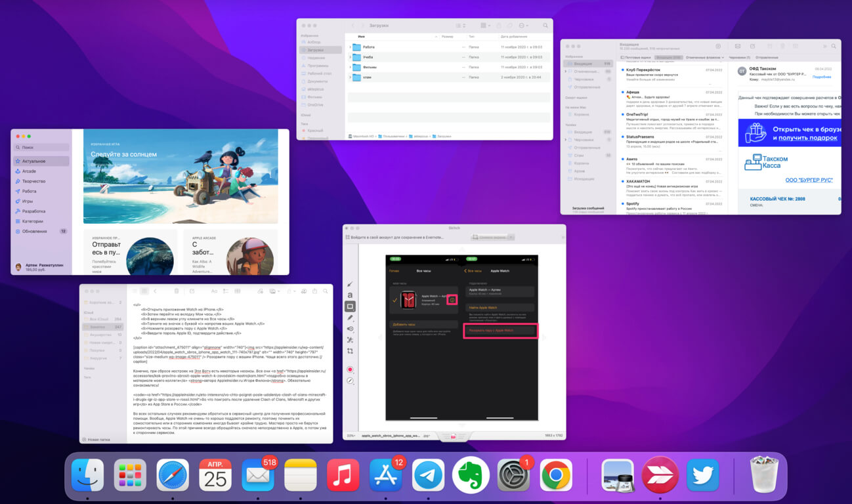Open Skitch line thickness selector
The height and width of the screenshot is (504, 852).
click(x=350, y=381)
